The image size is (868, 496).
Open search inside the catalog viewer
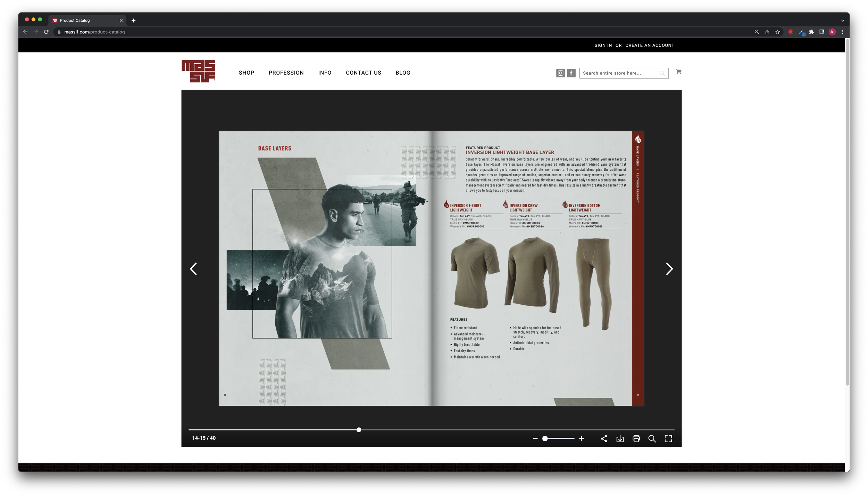652,439
